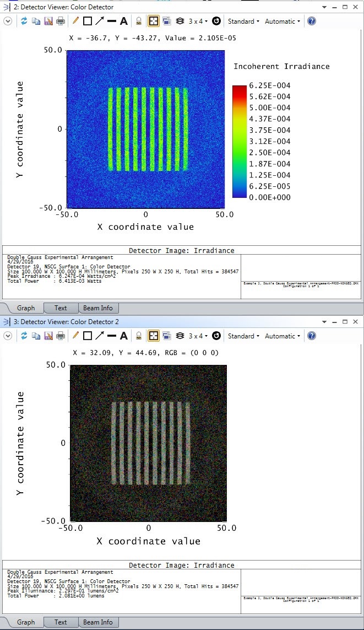
Task: Switch to Text tab in Color Detector 2 window
Action: coord(61,622)
